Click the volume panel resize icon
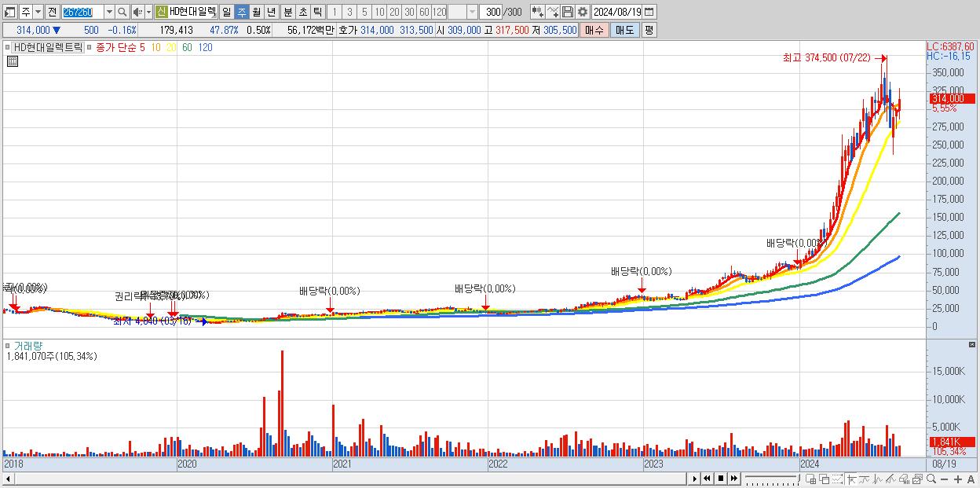The height and width of the screenshot is (488, 980). click(972, 345)
